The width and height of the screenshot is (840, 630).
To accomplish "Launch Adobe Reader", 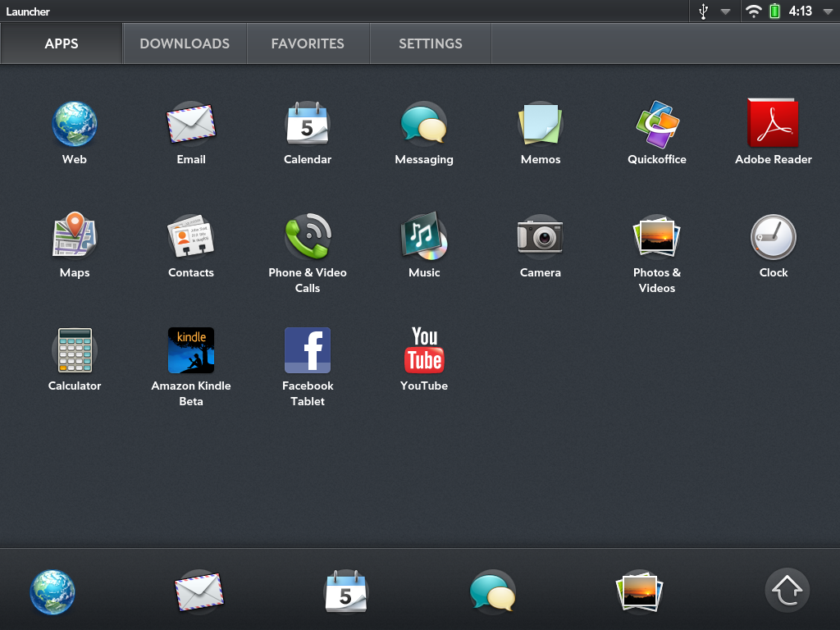I will pyautogui.click(x=773, y=124).
